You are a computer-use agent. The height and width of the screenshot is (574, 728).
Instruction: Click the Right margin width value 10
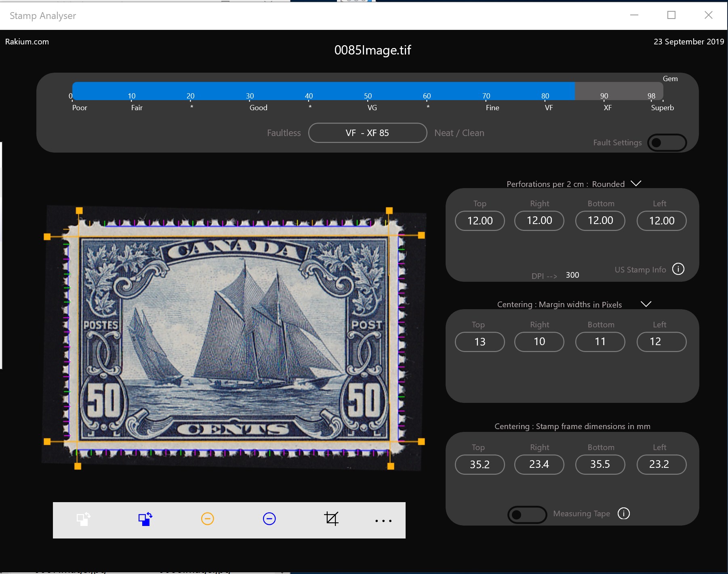pyautogui.click(x=539, y=342)
